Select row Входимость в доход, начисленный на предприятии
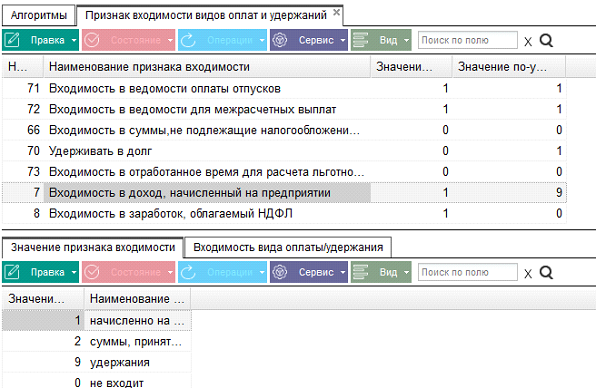This screenshot has width=596, height=389. tap(284, 192)
